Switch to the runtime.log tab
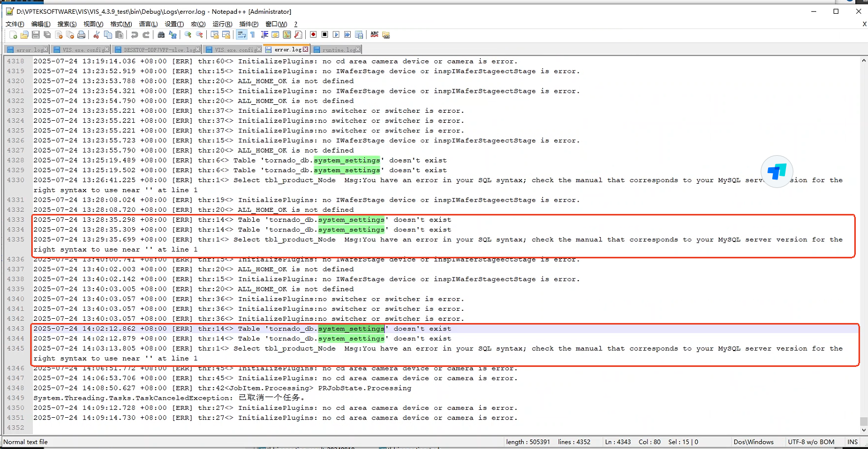Viewport: 868px width, 449px height. [339, 50]
